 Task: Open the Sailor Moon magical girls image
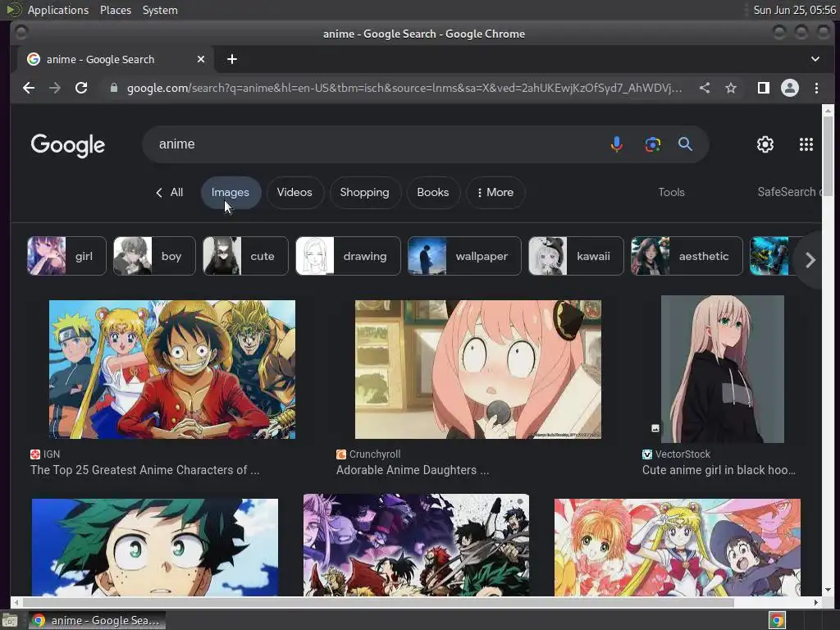[677, 547]
